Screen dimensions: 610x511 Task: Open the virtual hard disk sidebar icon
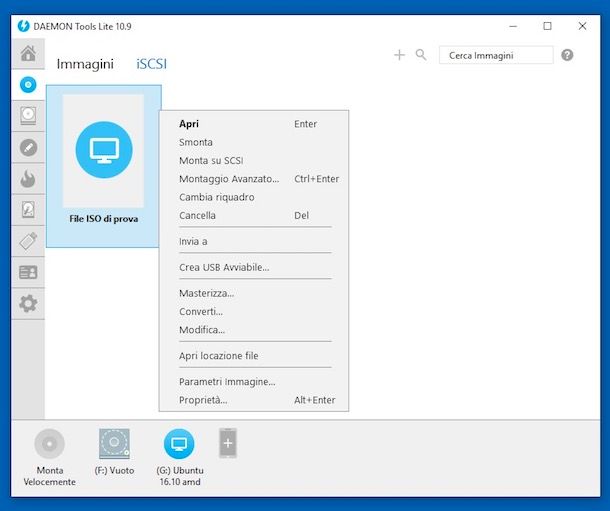28,210
